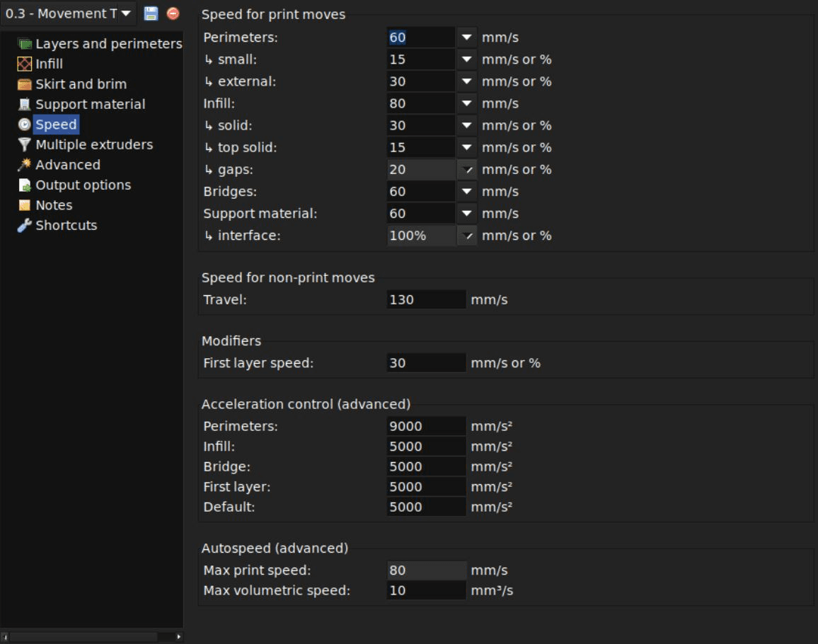
Task: Edit the Max print speed field
Action: click(426, 570)
